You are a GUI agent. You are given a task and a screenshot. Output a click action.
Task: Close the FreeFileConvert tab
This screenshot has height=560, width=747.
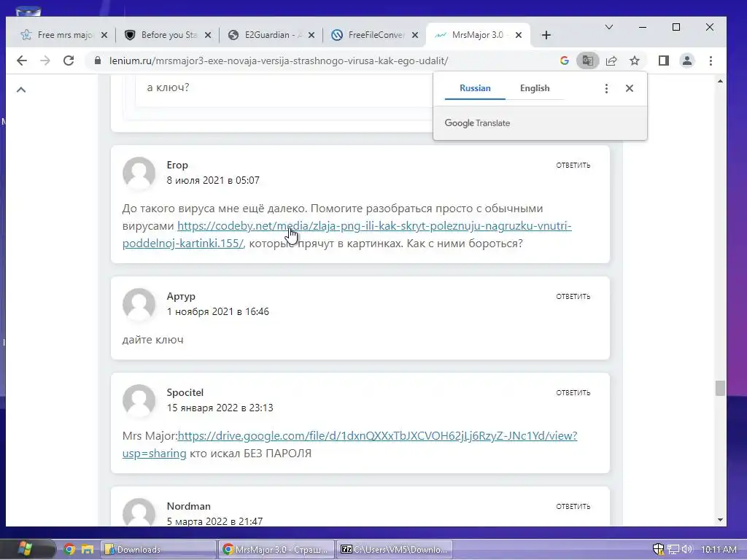pos(415,35)
